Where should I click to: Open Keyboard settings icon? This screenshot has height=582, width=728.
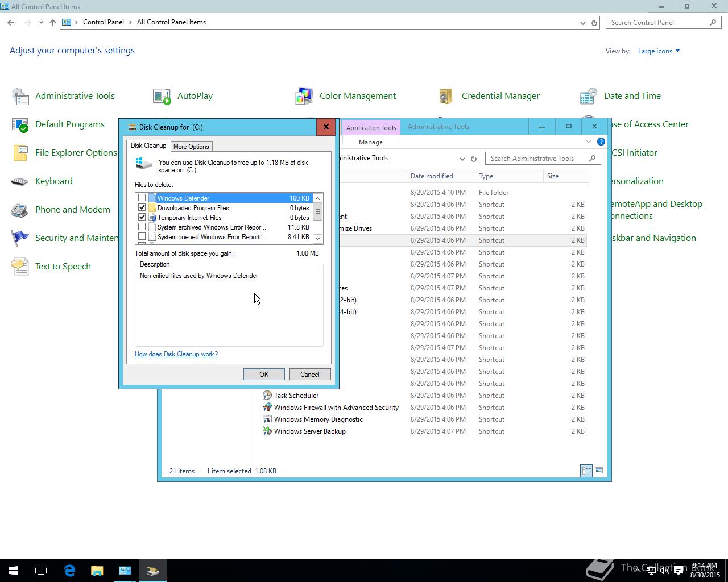coord(20,181)
